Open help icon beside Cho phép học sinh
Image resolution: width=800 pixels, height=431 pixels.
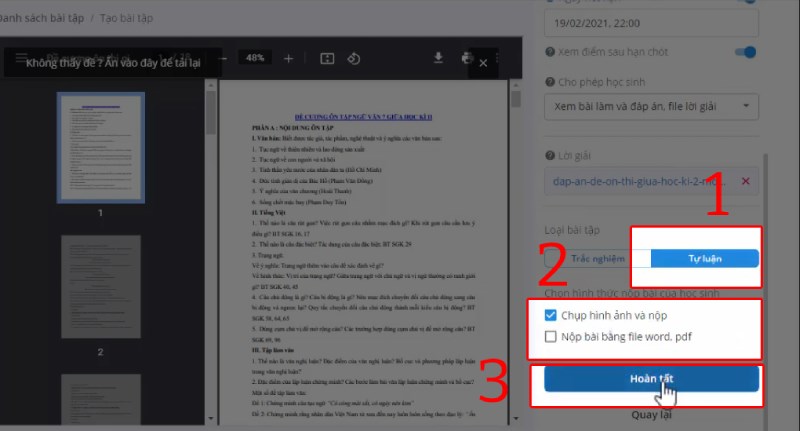pos(550,82)
